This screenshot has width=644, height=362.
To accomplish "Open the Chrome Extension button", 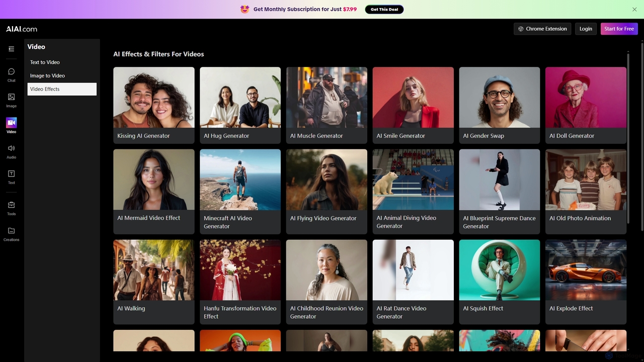I will tap(542, 29).
